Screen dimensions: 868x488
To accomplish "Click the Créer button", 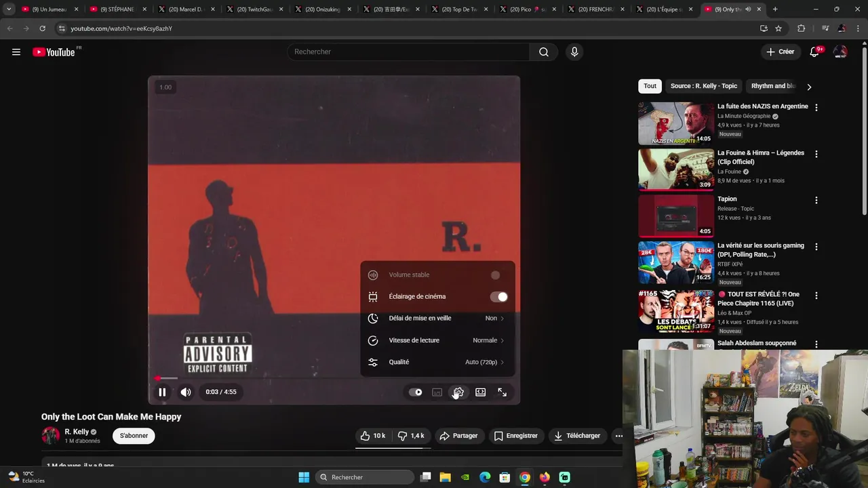I will pos(780,52).
